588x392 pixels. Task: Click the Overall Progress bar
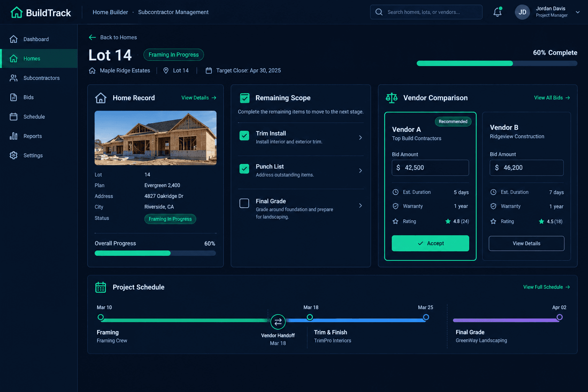(x=155, y=253)
